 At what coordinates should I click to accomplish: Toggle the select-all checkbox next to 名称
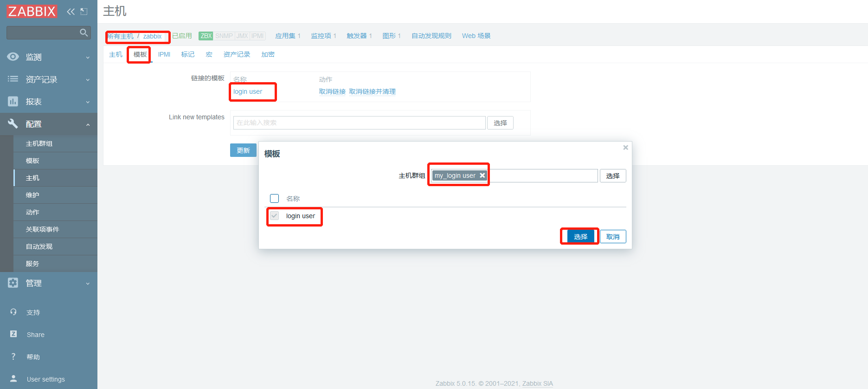[x=275, y=198]
